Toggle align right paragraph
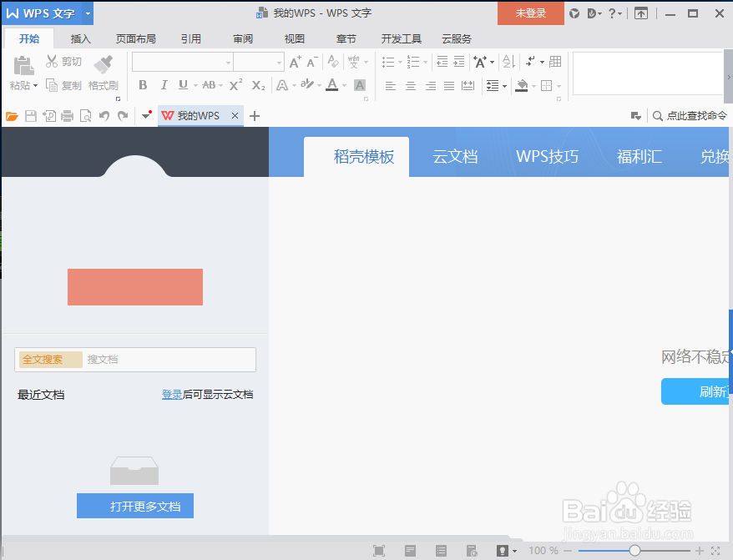 click(431, 85)
